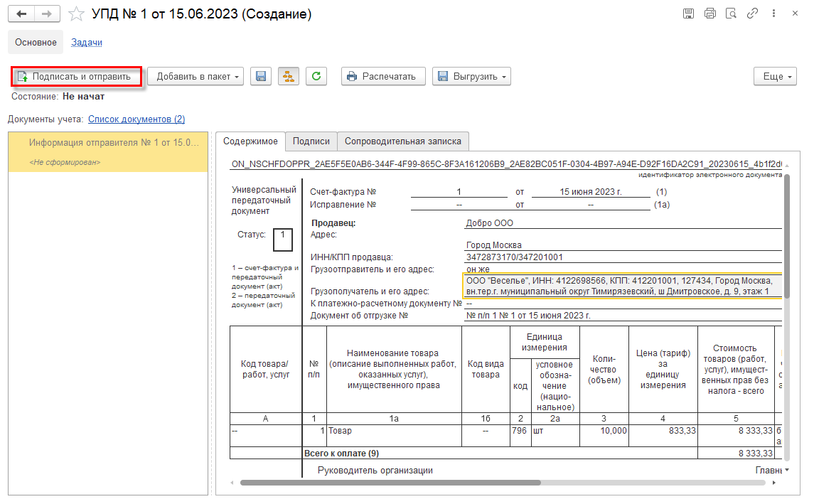Switch to 'Основное' section
The height and width of the screenshot is (504, 814).
(36, 42)
